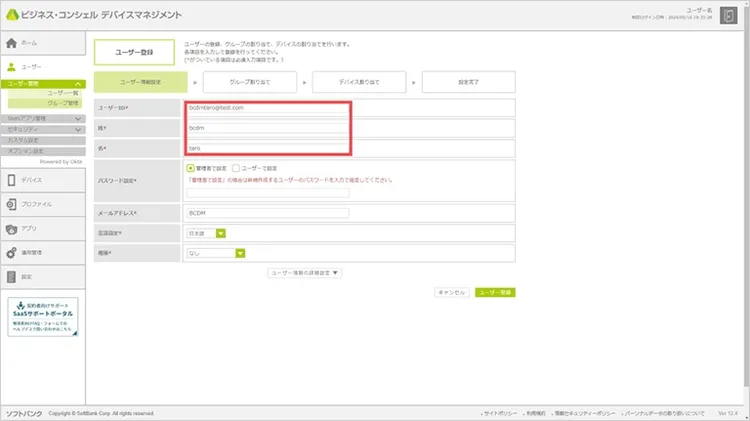Image resolution: width=750 pixels, height=421 pixels.
Task: Open the SaaSサポートポータル banner
Action: click(43, 317)
